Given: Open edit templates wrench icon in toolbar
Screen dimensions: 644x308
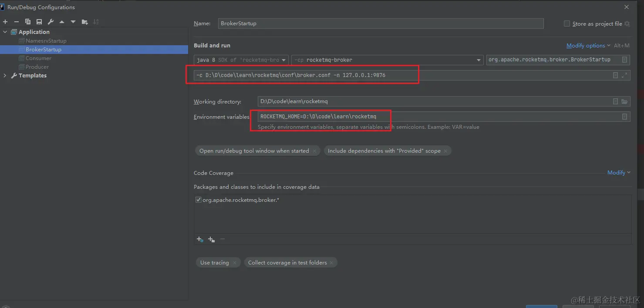Looking at the screenshot, I should (x=51, y=22).
